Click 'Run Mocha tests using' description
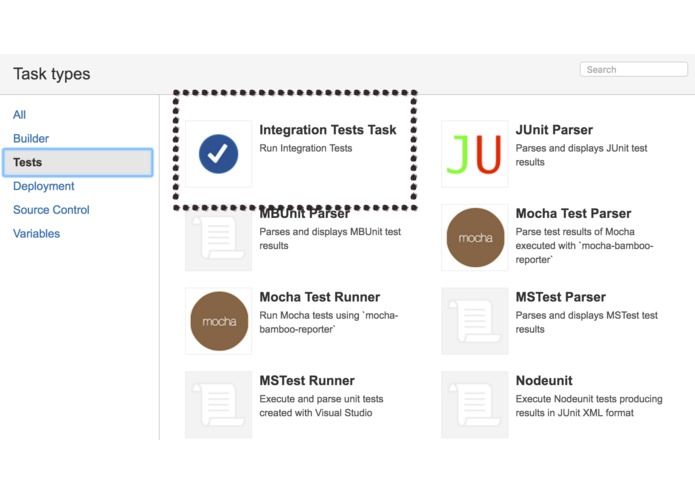 (x=329, y=322)
